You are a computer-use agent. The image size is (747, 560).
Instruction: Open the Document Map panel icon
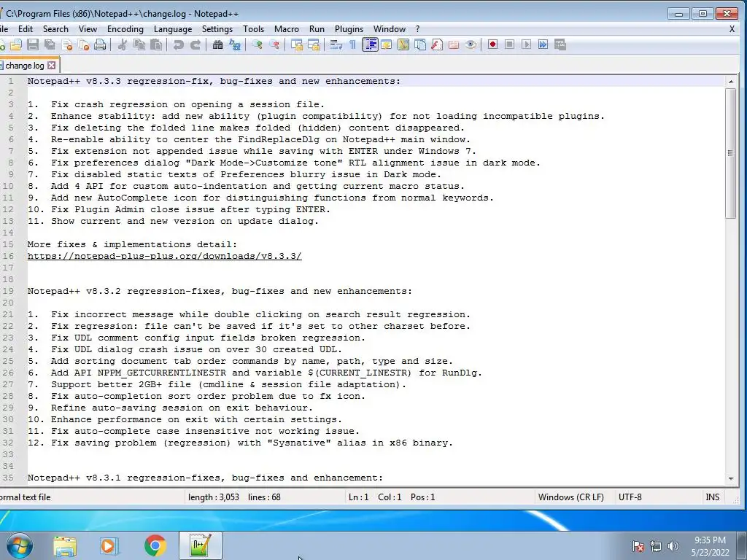tap(403, 44)
